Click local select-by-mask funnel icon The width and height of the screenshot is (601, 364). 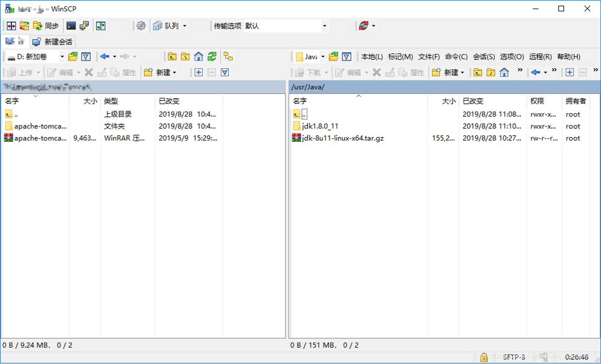[225, 72]
